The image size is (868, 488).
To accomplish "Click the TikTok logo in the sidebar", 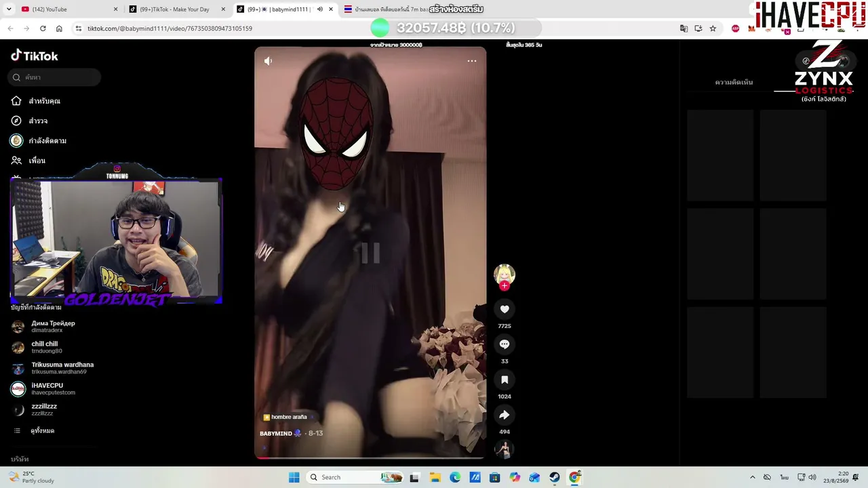I will [35, 56].
